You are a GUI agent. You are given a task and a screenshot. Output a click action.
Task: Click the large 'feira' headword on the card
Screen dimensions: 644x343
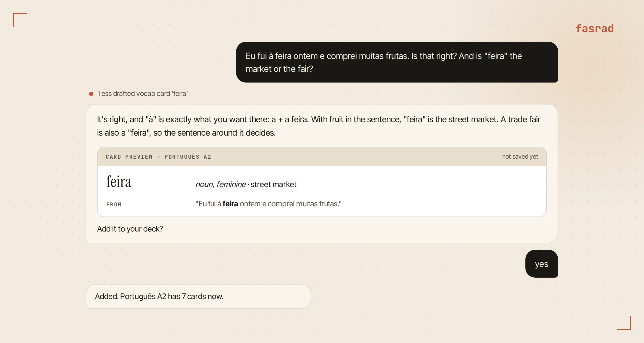[119, 182]
